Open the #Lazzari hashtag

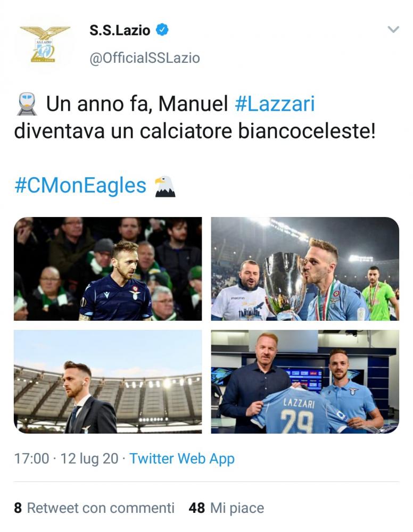(x=275, y=104)
